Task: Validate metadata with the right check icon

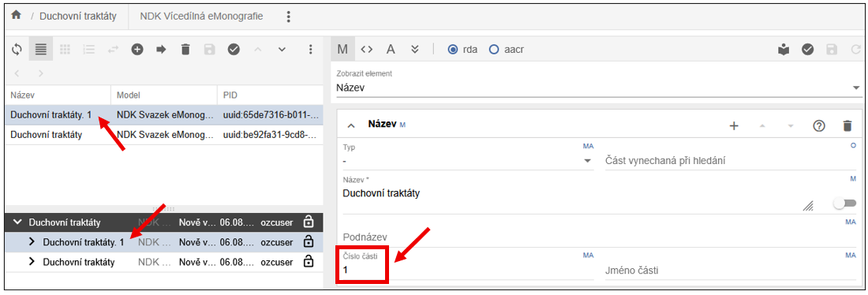Action: [808, 50]
